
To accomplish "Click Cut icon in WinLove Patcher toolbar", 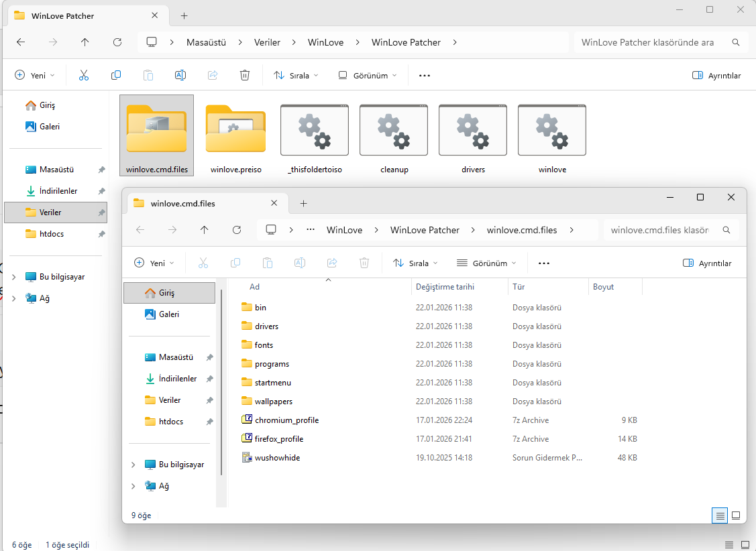I will [84, 75].
